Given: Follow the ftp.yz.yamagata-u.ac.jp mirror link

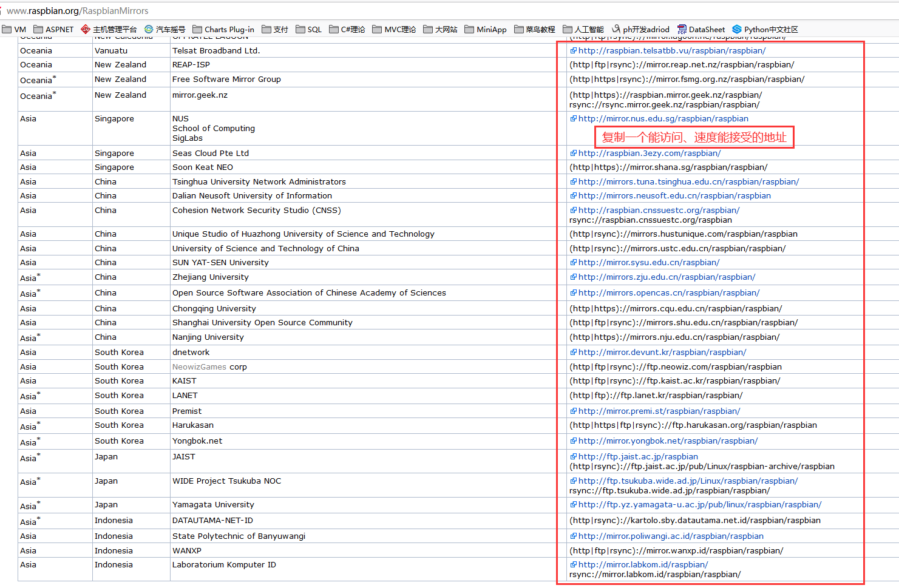Looking at the screenshot, I should [700, 505].
